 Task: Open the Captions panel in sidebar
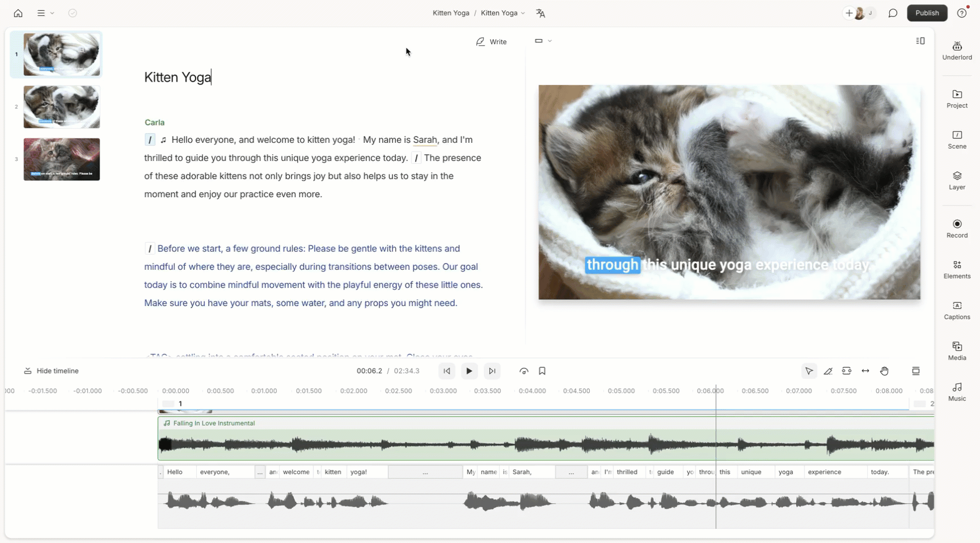tap(957, 310)
